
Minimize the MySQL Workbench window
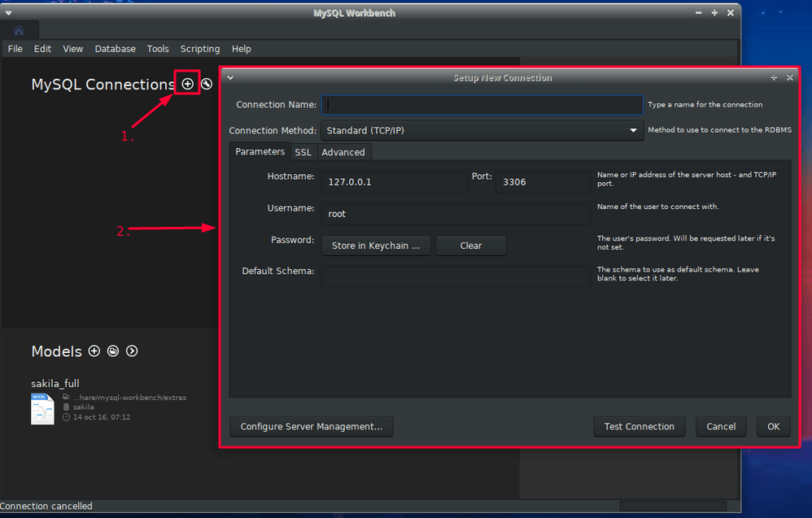click(x=699, y=13)
